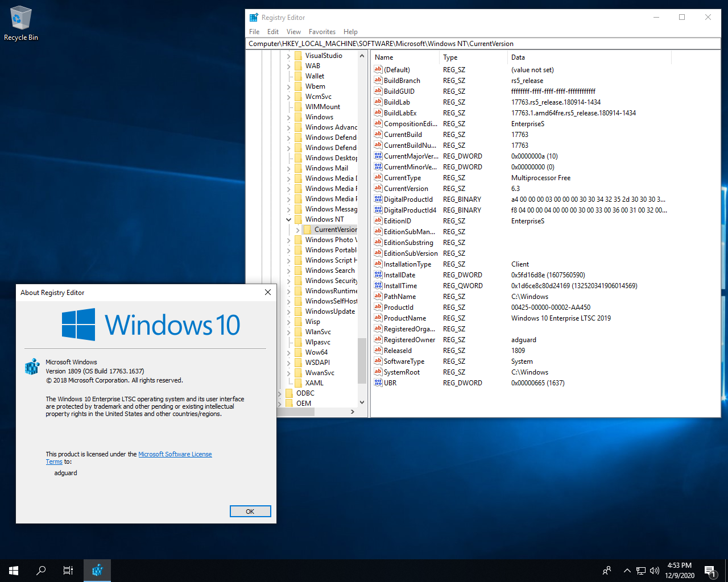This screenshot has height=582, width=728.
Task: Expand the Wow64 tree node
Action: coord(288,352)
